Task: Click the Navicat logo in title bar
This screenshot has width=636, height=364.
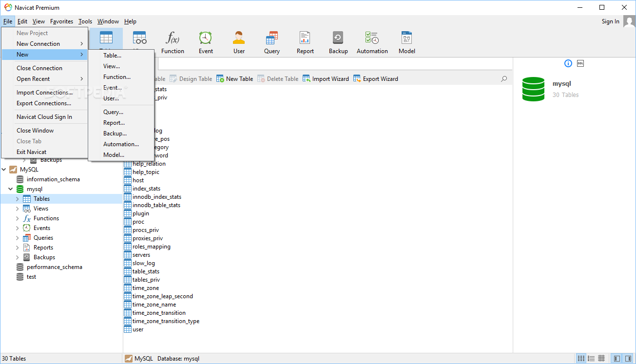Action: (8, 7)
